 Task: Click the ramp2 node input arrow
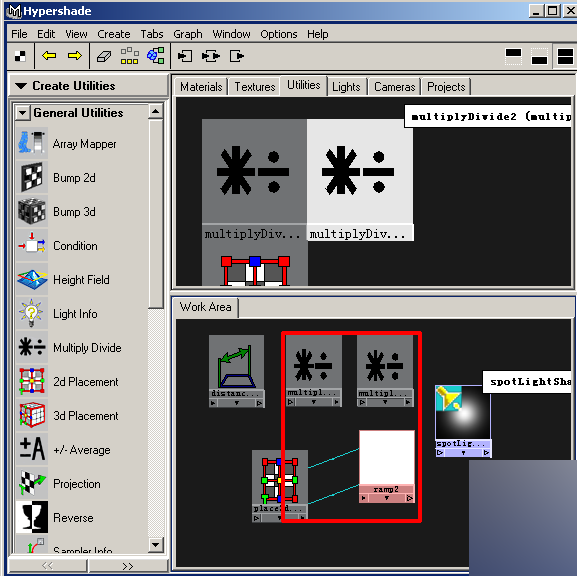(x=364, y=498)
